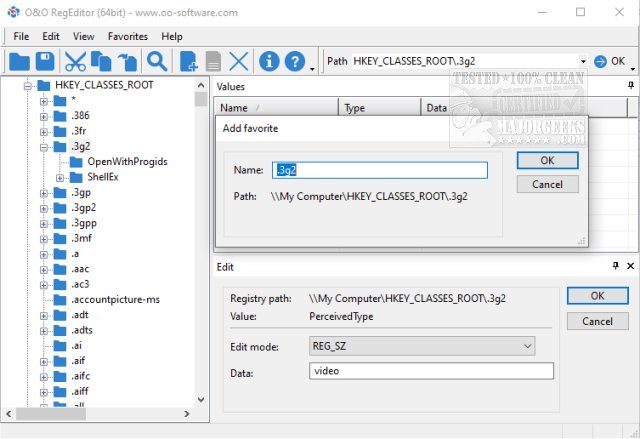Click the Path field HKEY_CLASSES_ROOT\.3g2
640x439 pixels.
[465, 62]
